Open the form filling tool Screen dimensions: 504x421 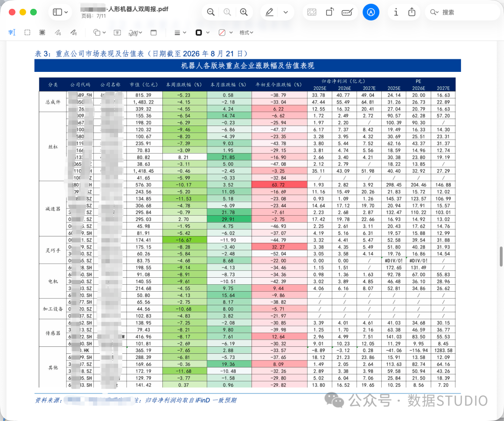347,12
